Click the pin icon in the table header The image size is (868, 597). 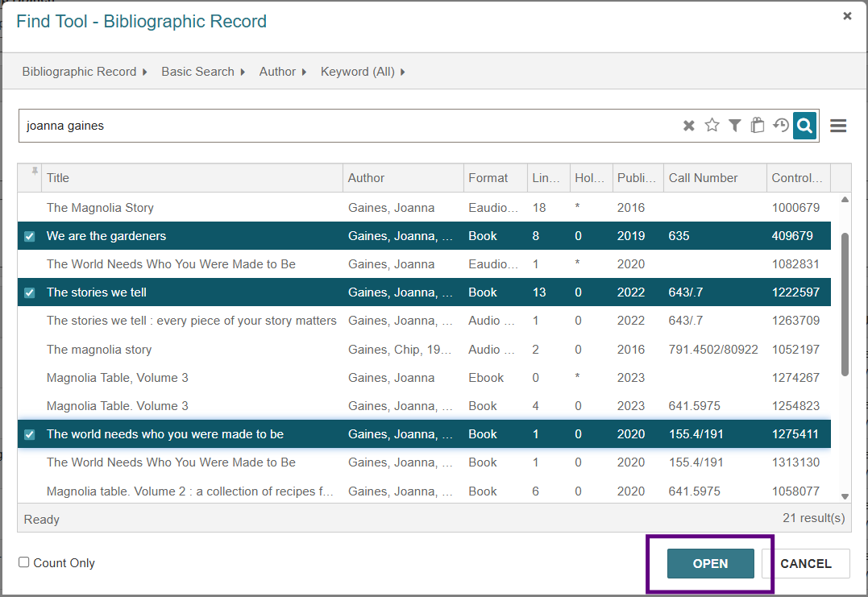click(35, 171)
